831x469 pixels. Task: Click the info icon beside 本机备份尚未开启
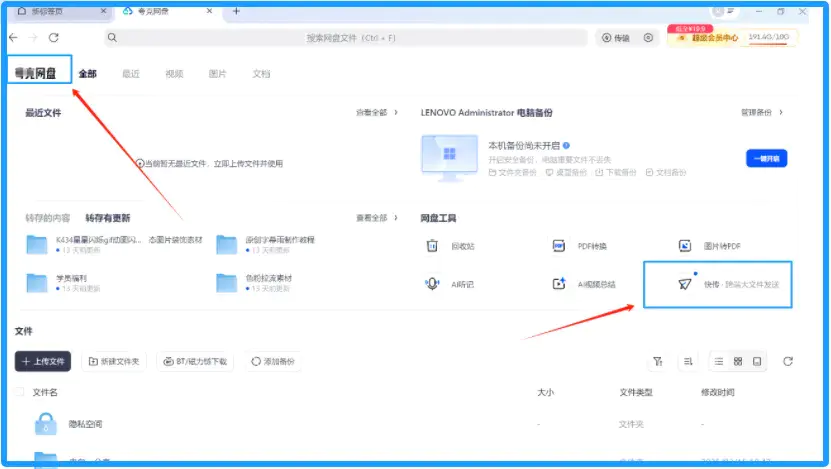[566, 145]
